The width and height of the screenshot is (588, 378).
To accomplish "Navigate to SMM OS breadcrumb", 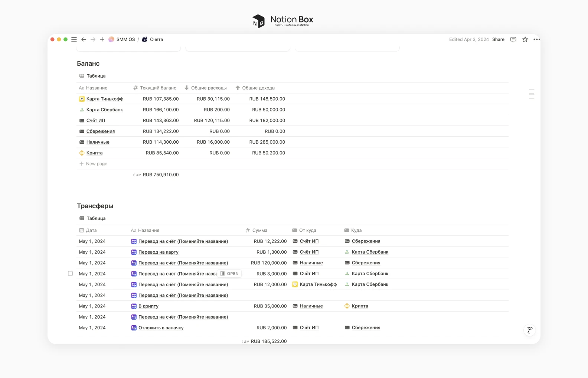I will pos(125,39).
